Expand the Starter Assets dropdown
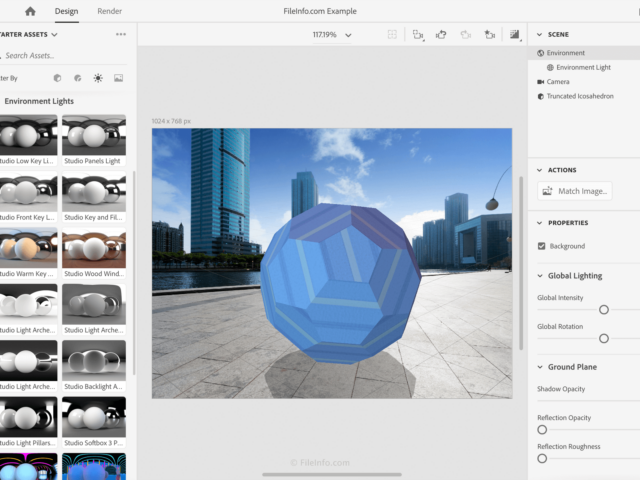 54,35
